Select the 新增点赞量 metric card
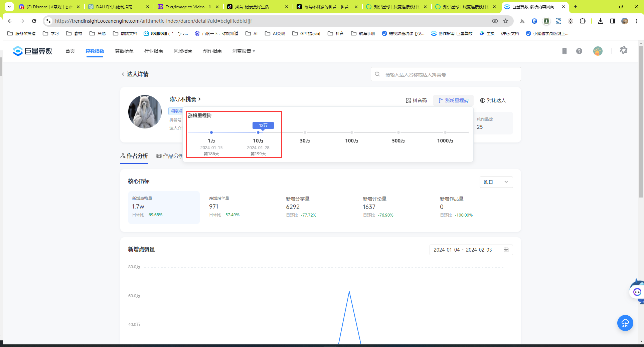 164,207
